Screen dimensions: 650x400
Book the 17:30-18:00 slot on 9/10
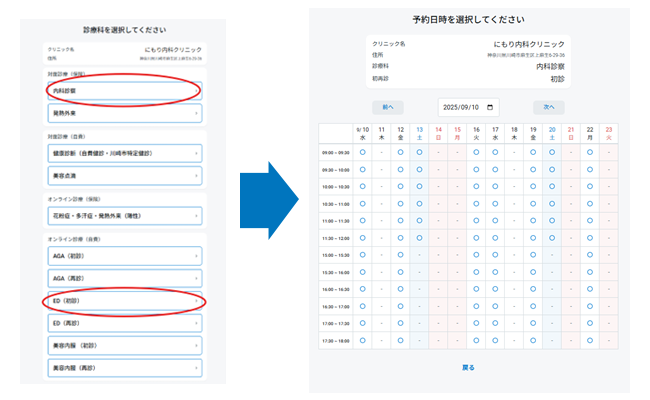click(363, 341)
